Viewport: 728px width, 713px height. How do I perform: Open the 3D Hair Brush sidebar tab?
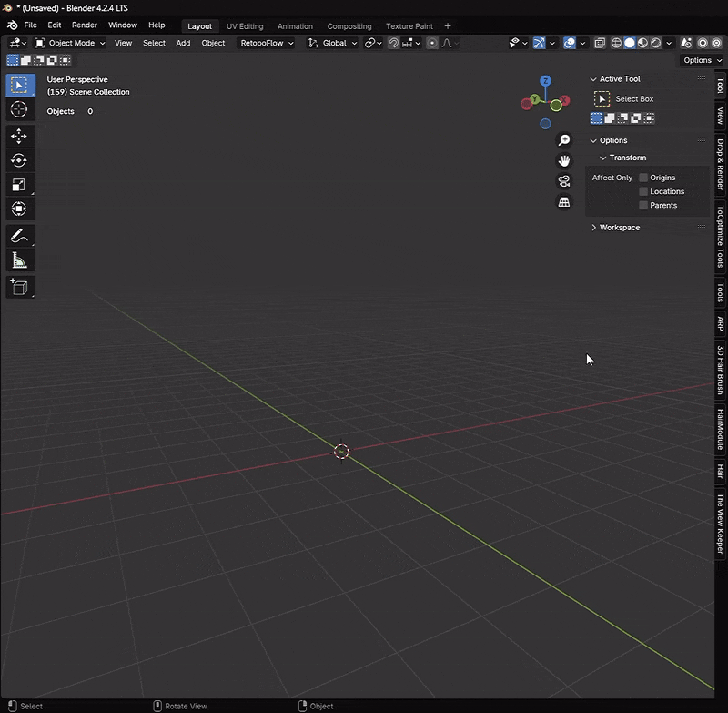click(x=720, y=370)
